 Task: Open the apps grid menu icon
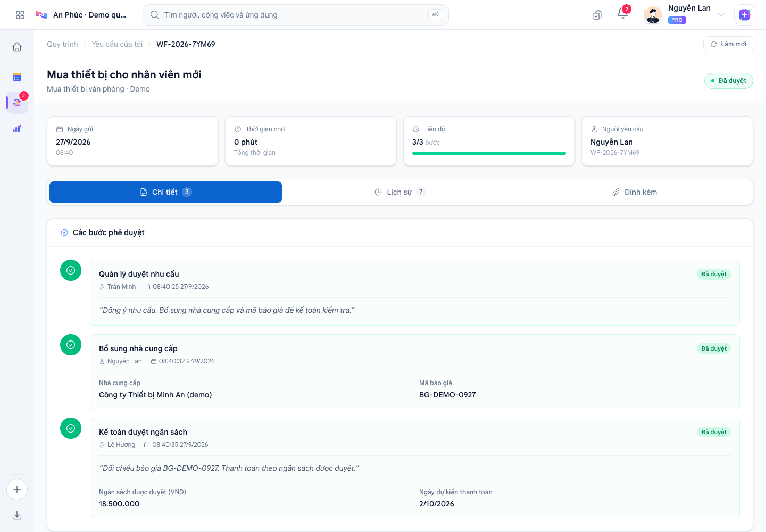tap(20, 15)
